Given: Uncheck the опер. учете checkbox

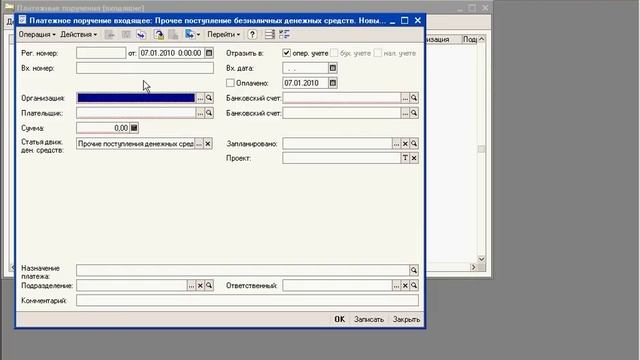Looking at the screenshot, I should point(287,53).
